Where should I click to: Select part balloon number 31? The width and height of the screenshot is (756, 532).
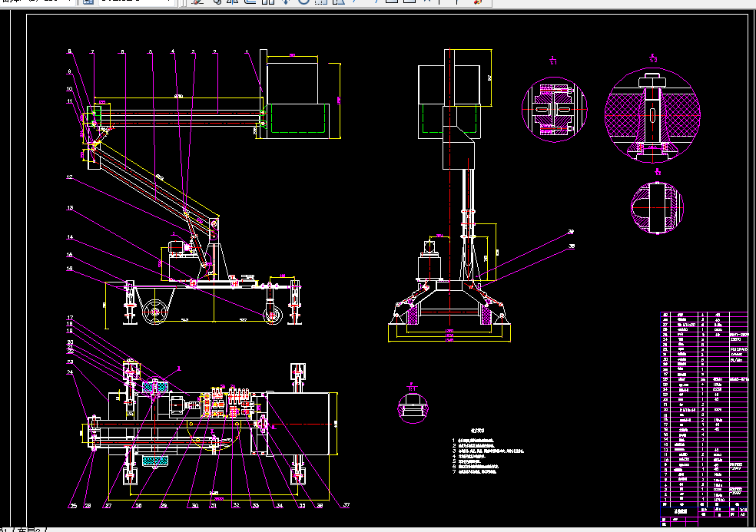tap(213, 505)
